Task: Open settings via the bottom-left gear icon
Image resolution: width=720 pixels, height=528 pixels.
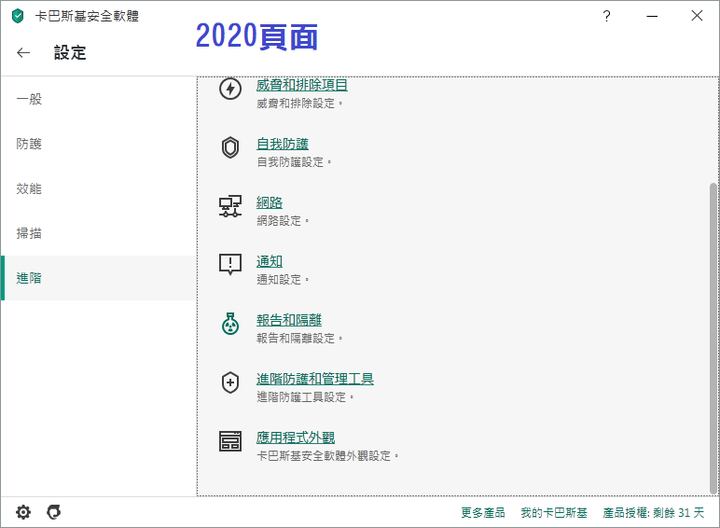Action: click(x=23, y=512)
